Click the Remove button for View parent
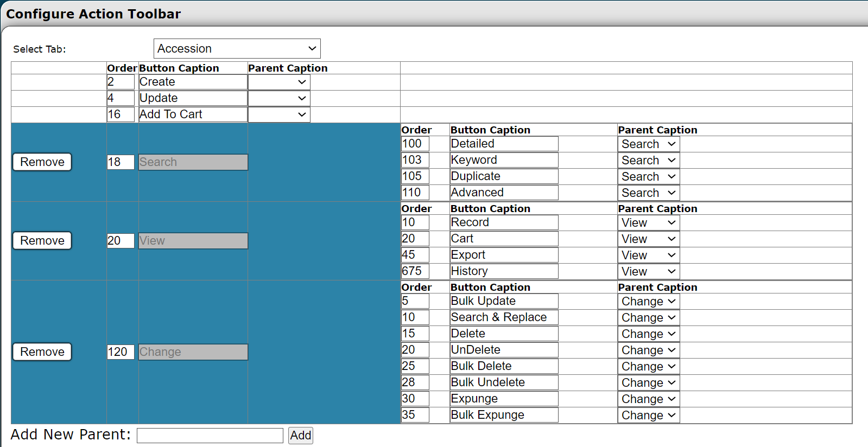 (x=42, y=240)
